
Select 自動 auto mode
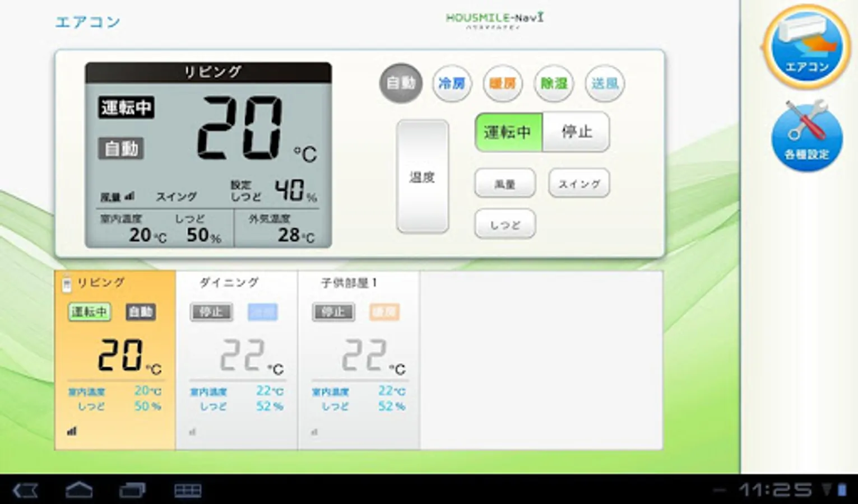click(401, 83)
